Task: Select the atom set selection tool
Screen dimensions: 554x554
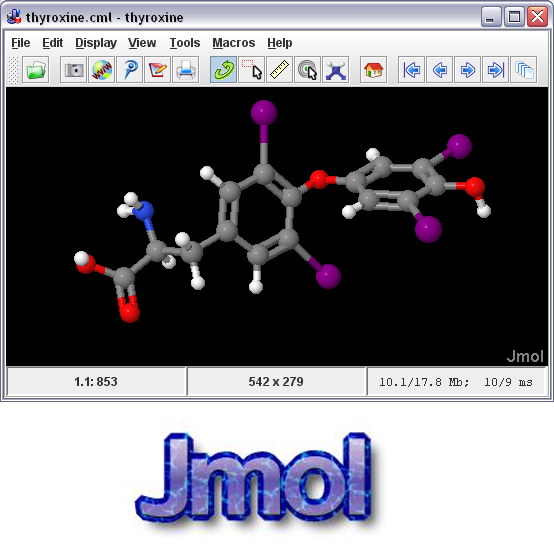Action: coord(252,70)
